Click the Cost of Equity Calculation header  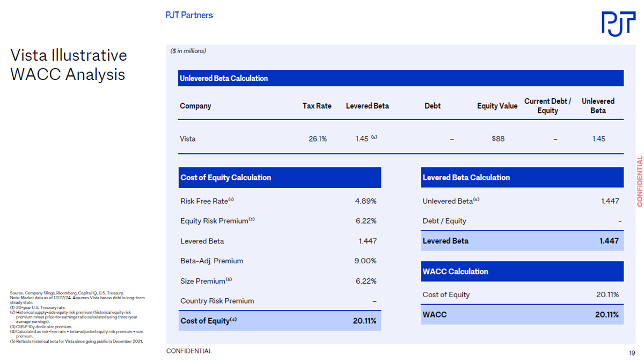point(280,178)
